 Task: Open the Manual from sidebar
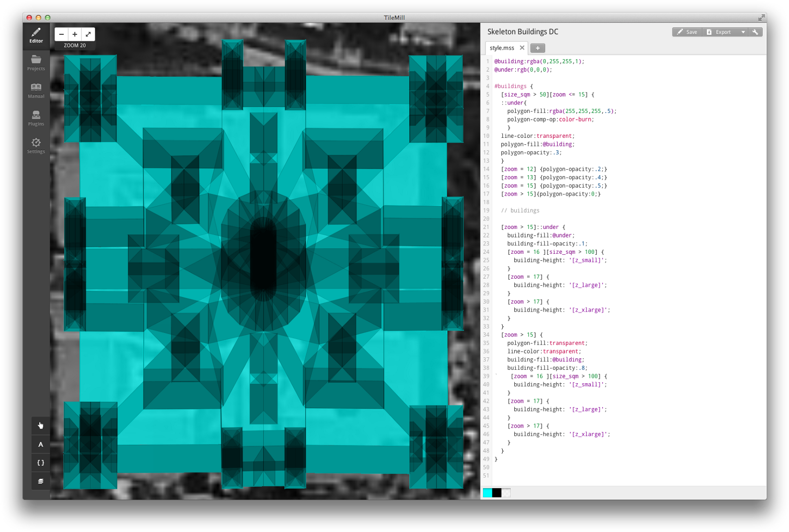click(36, 91)
